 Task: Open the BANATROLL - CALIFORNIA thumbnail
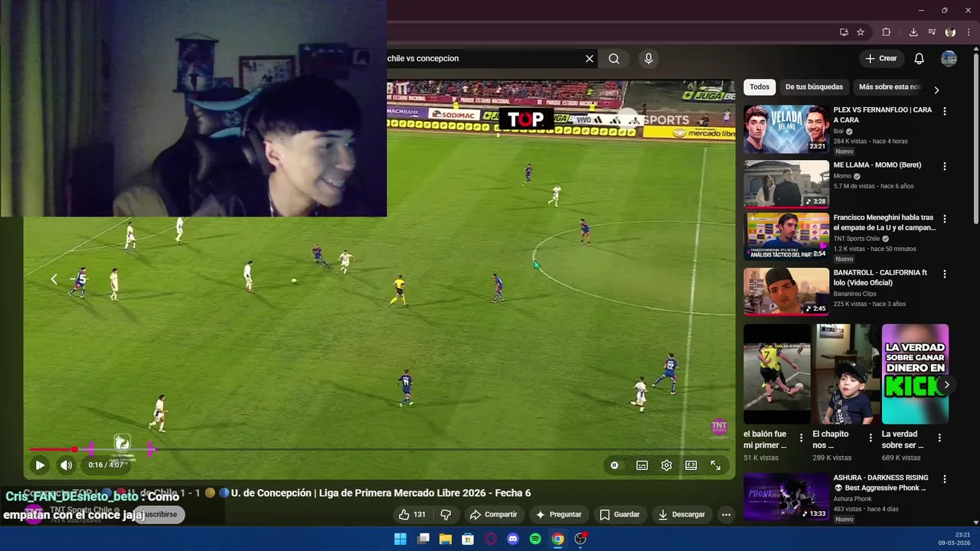786,292
